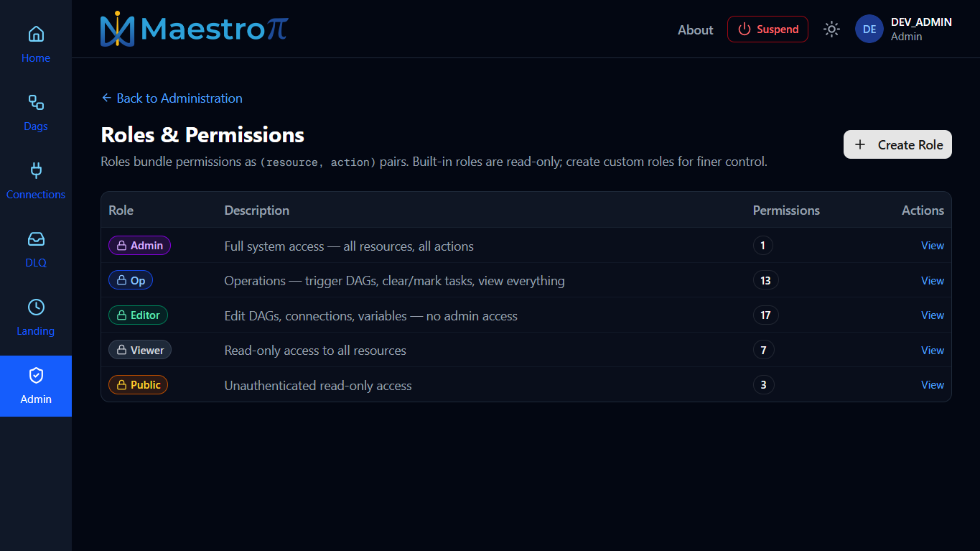The height and width of the screenshot is (551, 980).
Task: Click the Maestro logo
Action: point(194,29)
